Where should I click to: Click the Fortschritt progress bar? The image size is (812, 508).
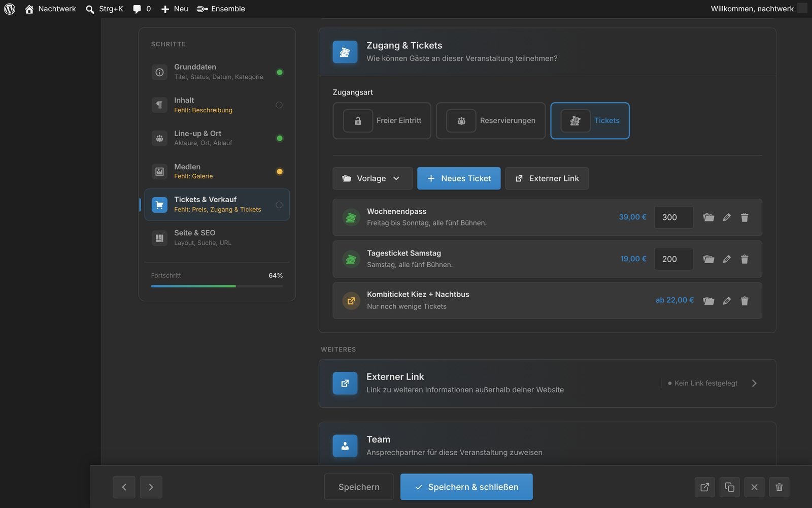pyautogui.click(x=217, y=286)
